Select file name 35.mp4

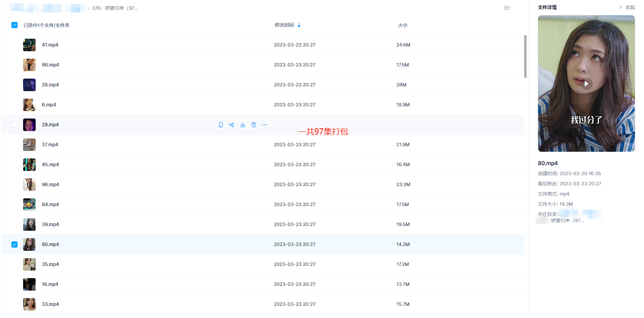pos(51,264)
